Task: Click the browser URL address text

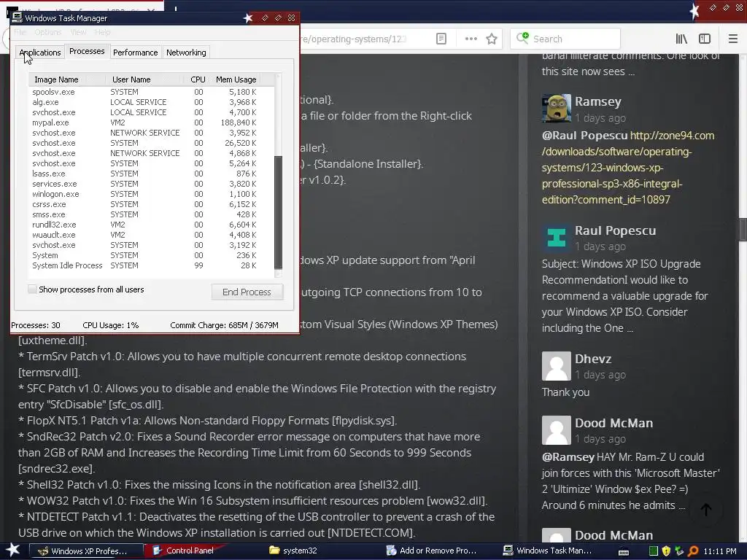Action: pyautogui.click(x=352, y=39)
